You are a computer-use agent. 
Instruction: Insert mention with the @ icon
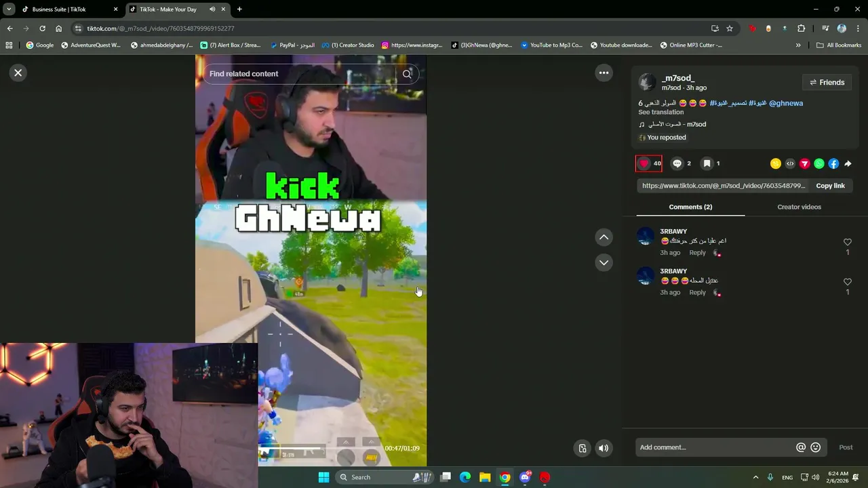801,447
